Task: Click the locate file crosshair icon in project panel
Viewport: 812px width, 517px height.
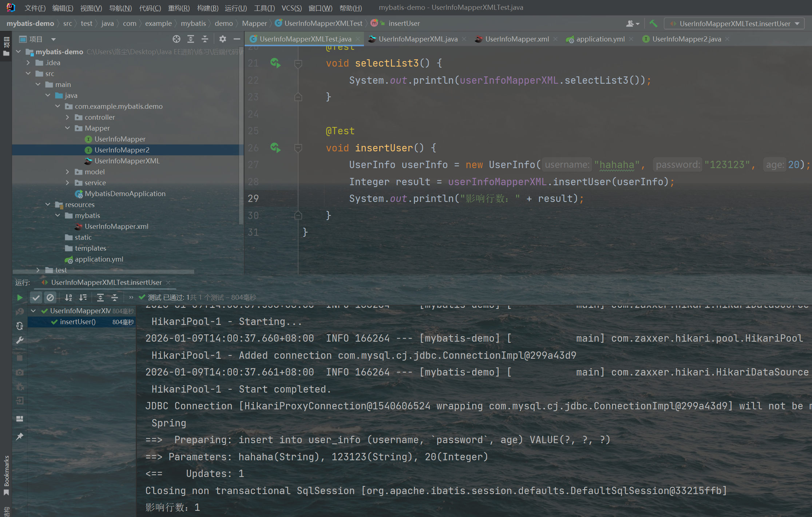Action: click(177, 39)
